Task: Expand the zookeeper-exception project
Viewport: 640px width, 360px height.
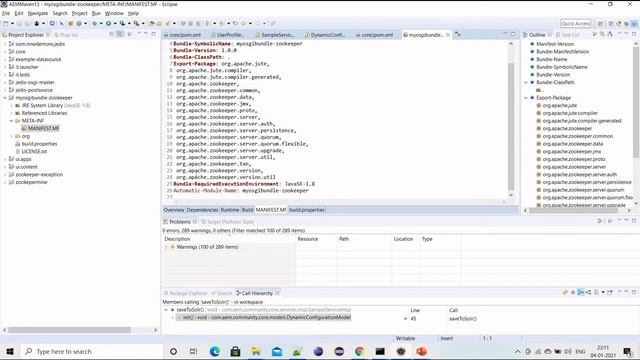Action: click(x=5, y=175)
